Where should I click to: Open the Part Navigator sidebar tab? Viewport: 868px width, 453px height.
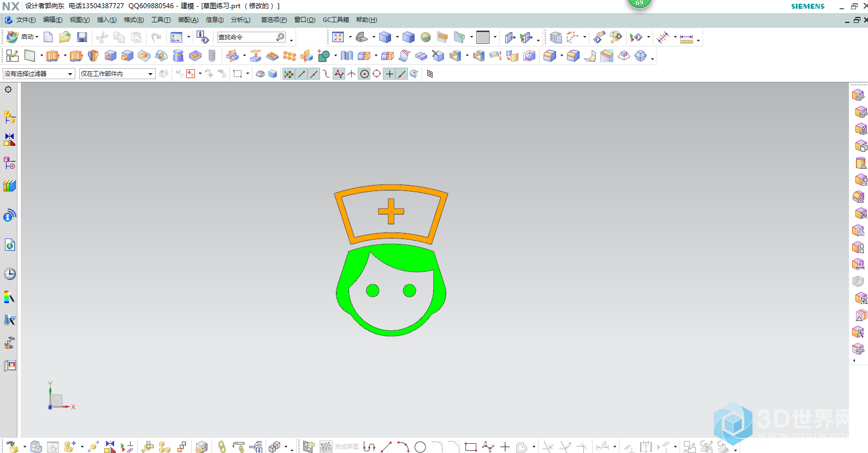[x=9, y=163]
